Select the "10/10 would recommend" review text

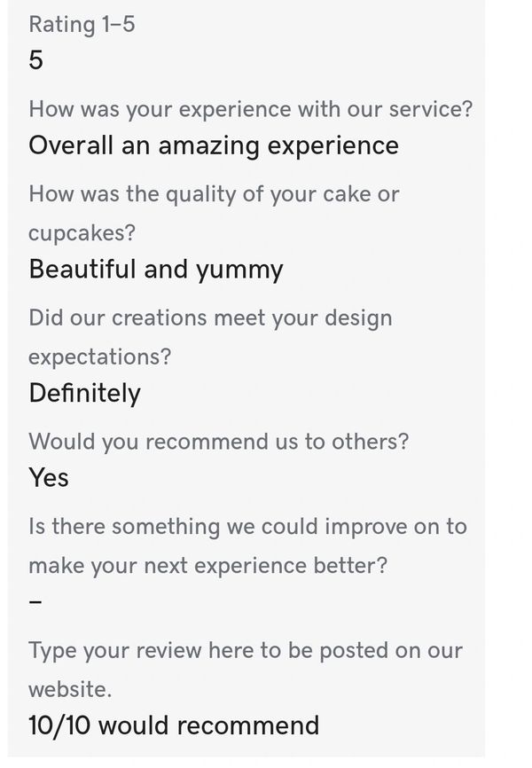click(x=174, y=725)
